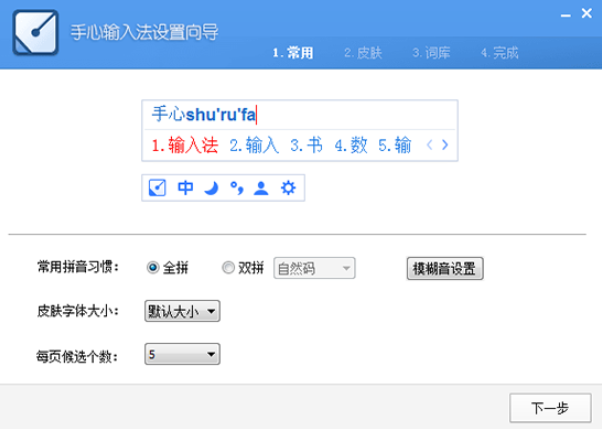602x429 pixels.
Task: Switch to the 2. 皮肤 step tab
Action: pyautogui.click(x=362, y=52)
